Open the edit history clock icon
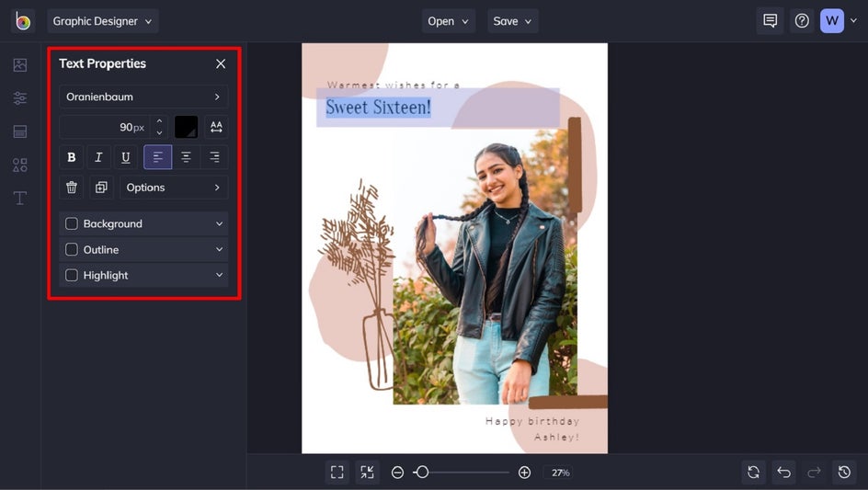The height and width of the screenshot is (490, 868). (844, 473)
